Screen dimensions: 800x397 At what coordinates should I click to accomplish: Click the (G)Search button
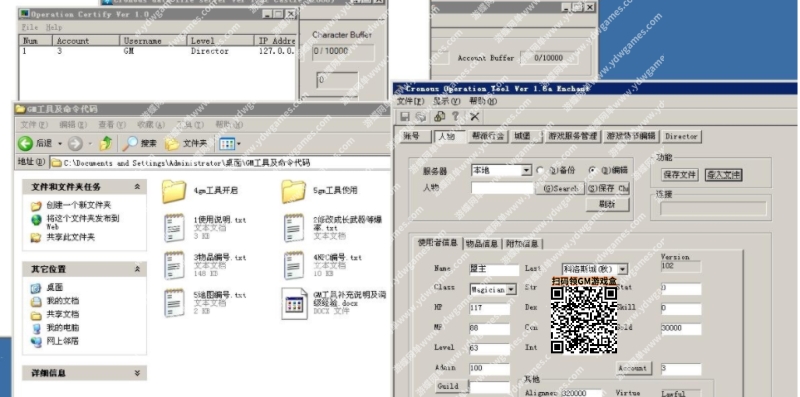[560, 188]
